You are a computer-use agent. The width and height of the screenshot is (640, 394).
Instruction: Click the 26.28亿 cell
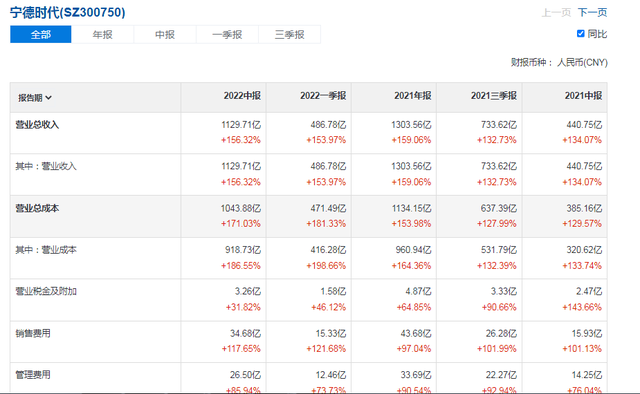point(501,334)
